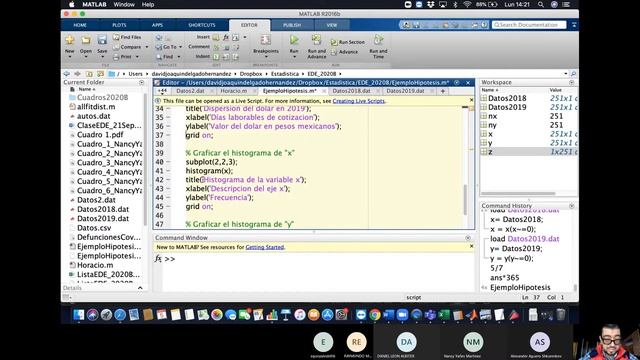Open Command Window actions menu
The height and width of the screenshot is (360, 640).
tap(468, 238)
